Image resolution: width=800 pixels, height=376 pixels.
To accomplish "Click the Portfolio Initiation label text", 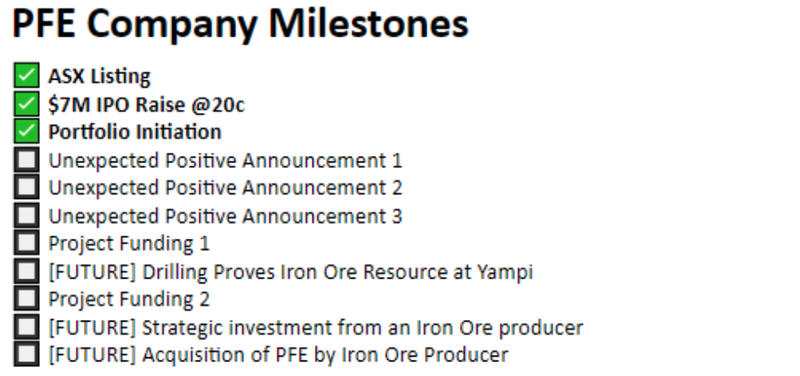I will (x=135, y=132).
